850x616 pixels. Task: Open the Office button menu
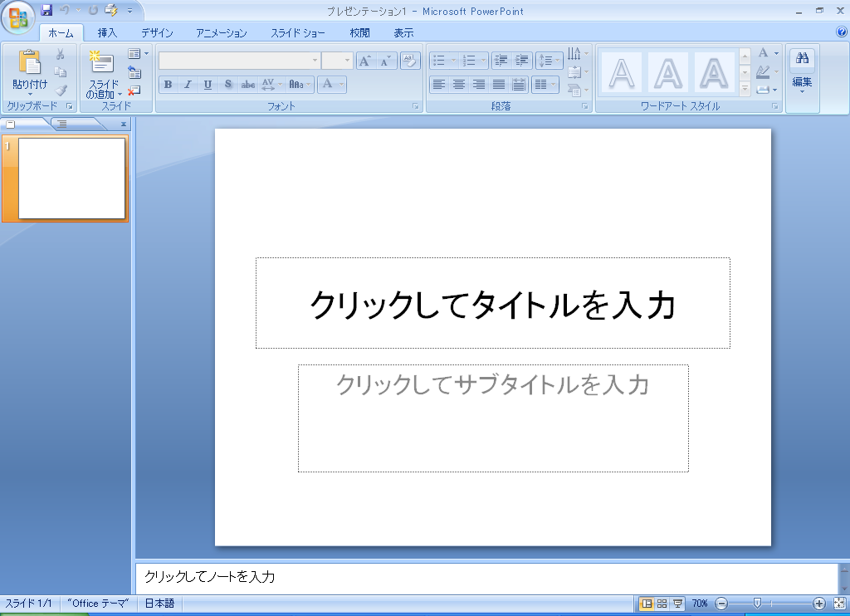click(x=18, y=18)
